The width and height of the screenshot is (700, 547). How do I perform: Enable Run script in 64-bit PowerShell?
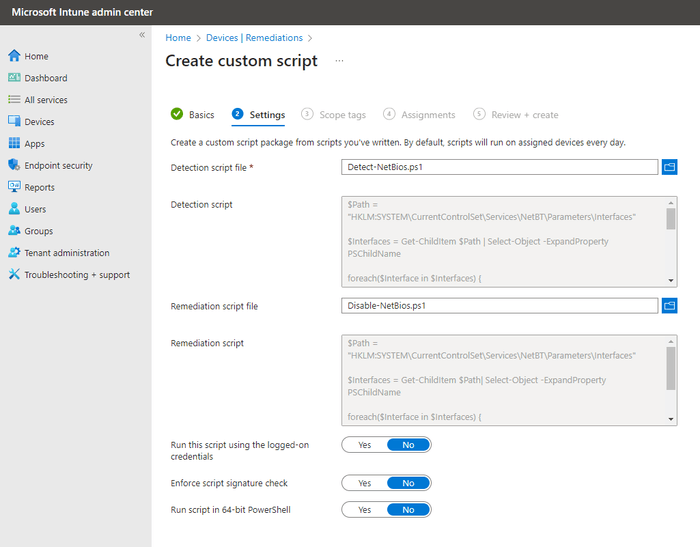(365, 510)
